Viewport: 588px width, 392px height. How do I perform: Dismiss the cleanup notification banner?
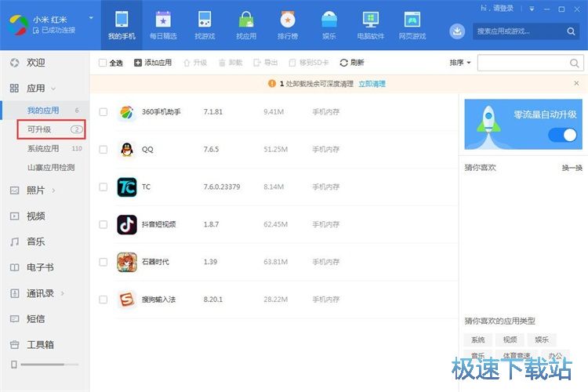tap(576, 83)
